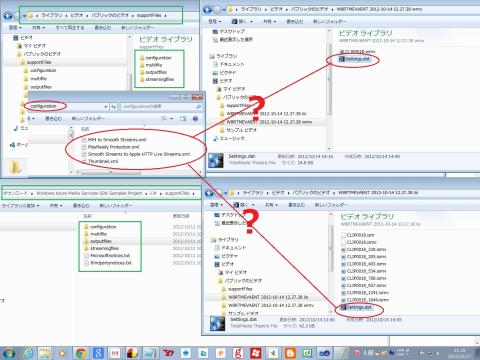Click supportFiles breadcrumb in top-left address bar
Image resolution: width=480 pixels, height=360 pixels.
point(149,15)
